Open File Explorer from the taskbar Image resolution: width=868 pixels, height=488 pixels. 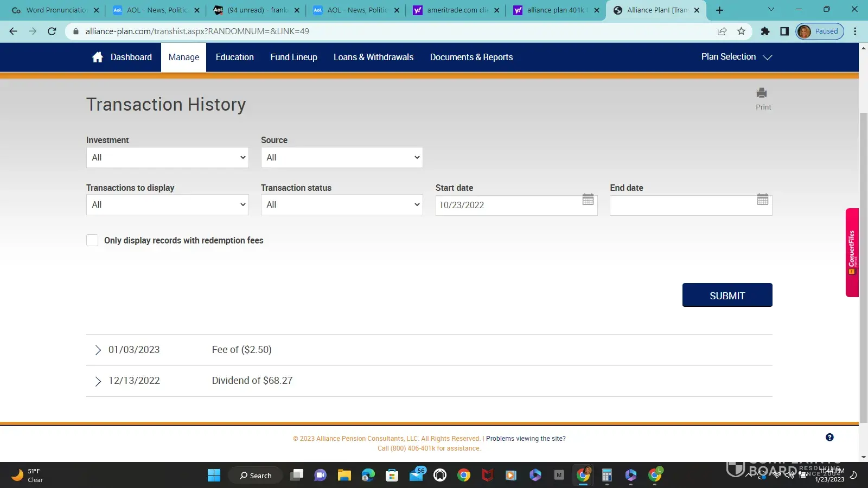tap(344, 476)
